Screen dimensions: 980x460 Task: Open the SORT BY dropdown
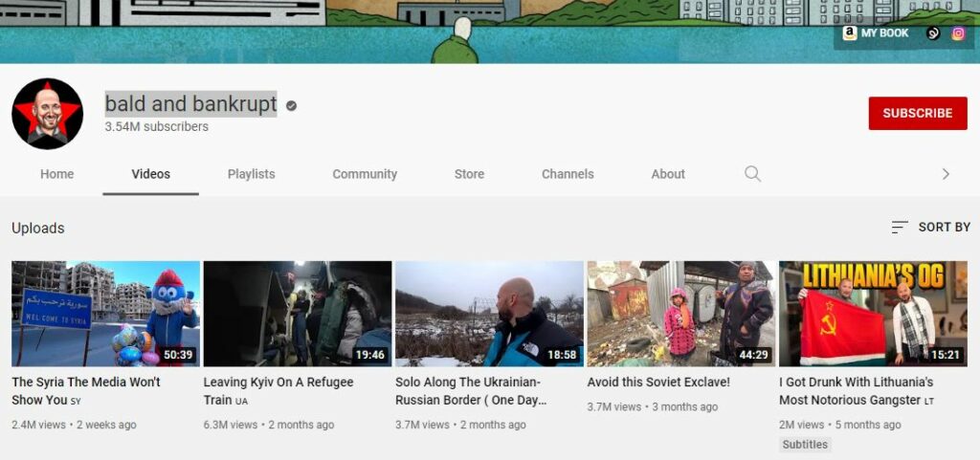click(930, 228)
